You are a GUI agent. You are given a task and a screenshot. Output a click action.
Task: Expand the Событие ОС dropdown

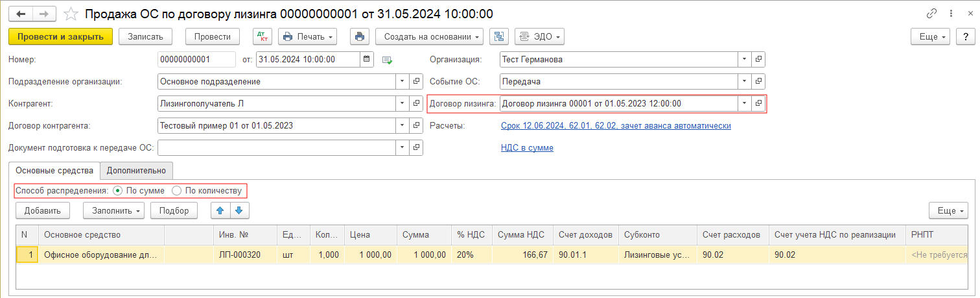745,82
